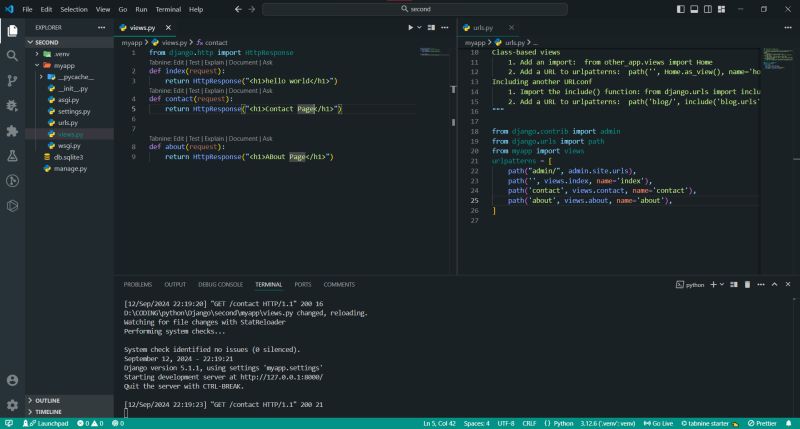Open settings.py in the explorer
The image size is (800, 429).
(x=74, y=111)
